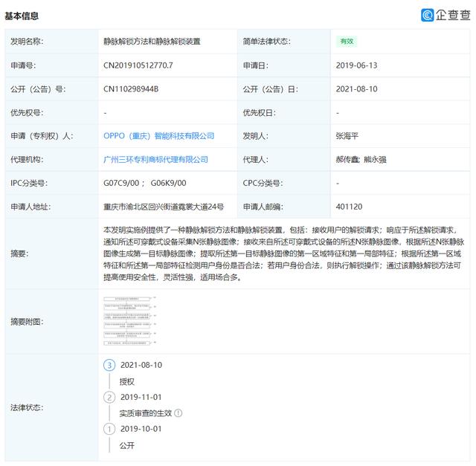Viewport: 476px width, 466px height.
Task: Click the 授权 legal status entry
Action: click(127, 381)
